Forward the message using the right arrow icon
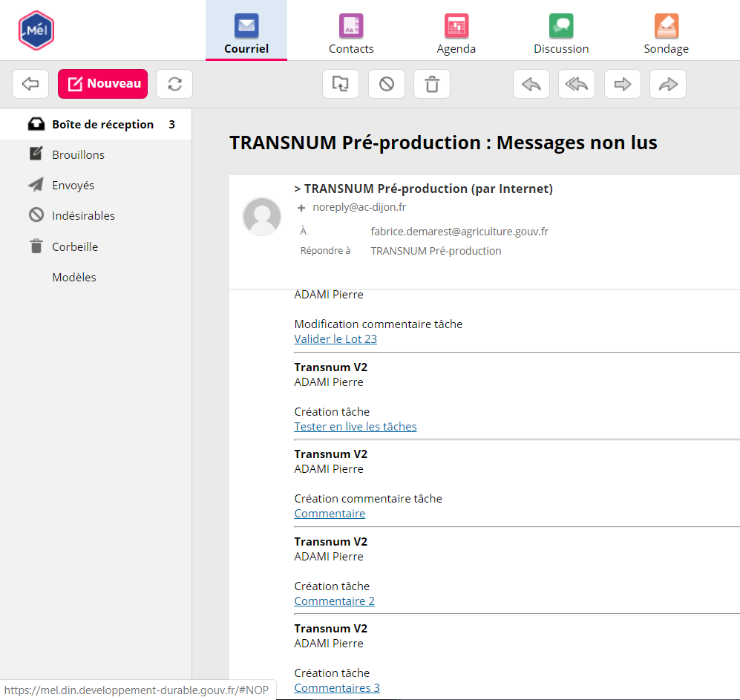This screenshot has height=700, width=740. [x=623, y=84]
